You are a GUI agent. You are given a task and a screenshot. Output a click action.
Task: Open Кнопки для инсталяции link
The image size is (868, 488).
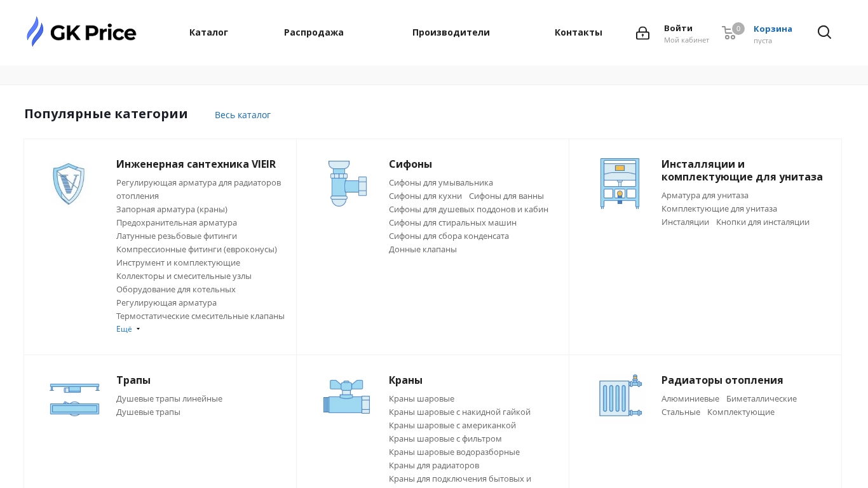click(x=763, y=222)
